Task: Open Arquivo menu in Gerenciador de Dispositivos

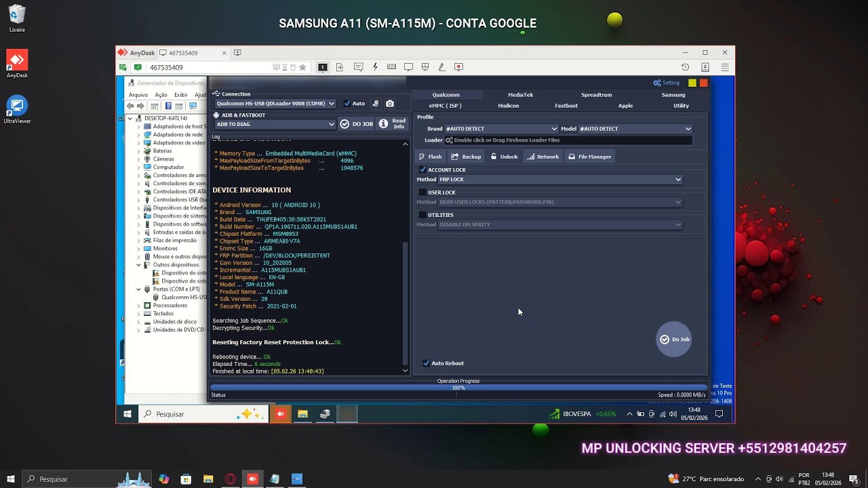Action: pos(138,95)
